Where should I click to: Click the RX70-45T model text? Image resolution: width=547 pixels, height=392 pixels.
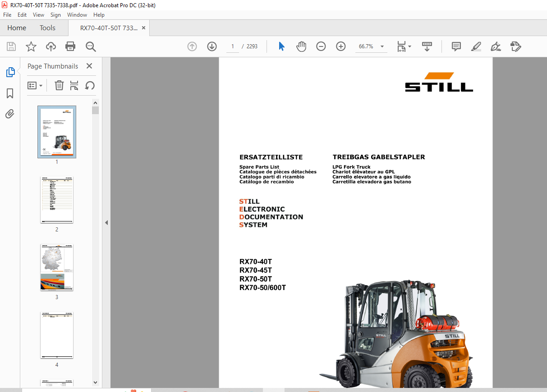click(x=256, y=271)
